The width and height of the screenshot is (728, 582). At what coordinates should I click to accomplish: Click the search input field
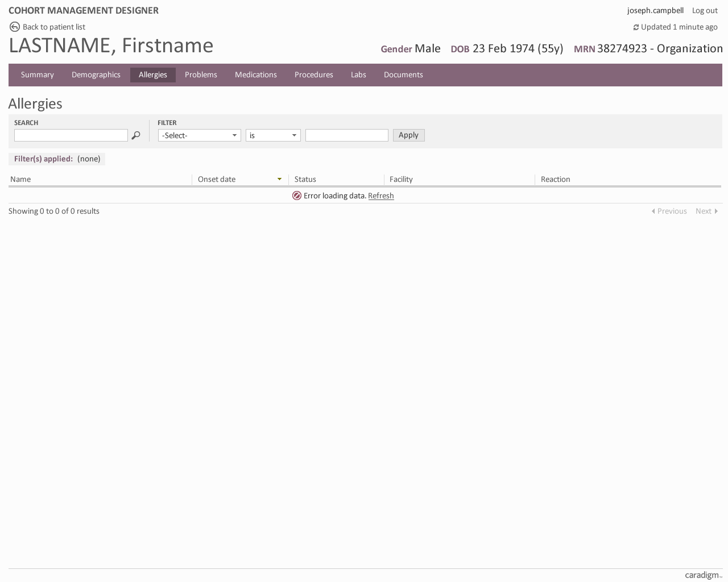pos(71,135)
